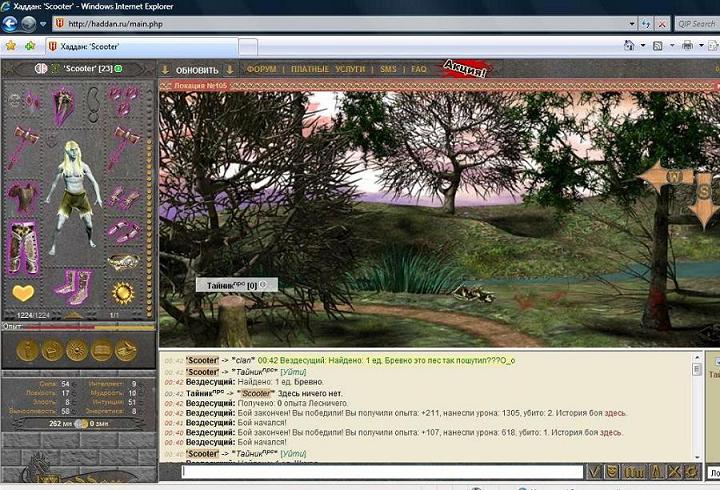
Task: Expand the Print dropdown arrow
Action: pyautogui.click(x=701, y=45)
